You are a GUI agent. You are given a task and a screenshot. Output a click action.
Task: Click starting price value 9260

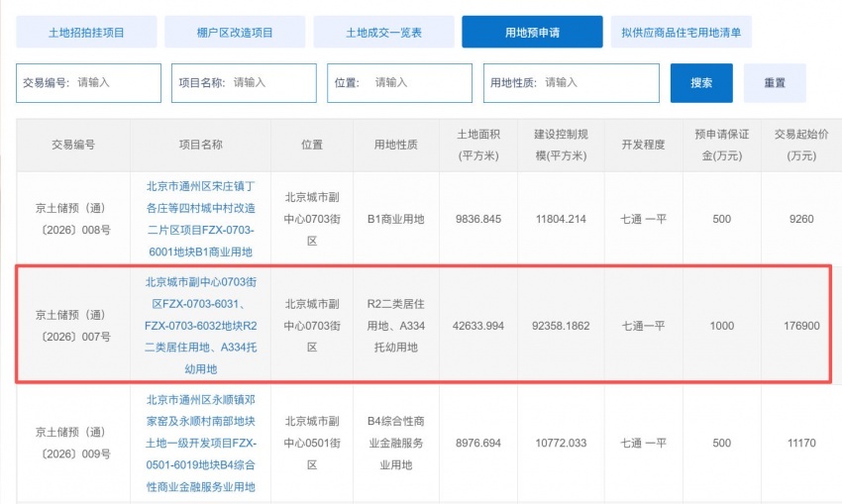click(x=801, y=219)
